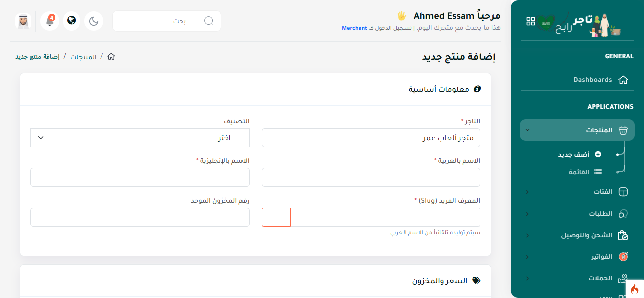Focus the الاسم بالعربية input field
The image size is (644, 298).
pos(371,177)
